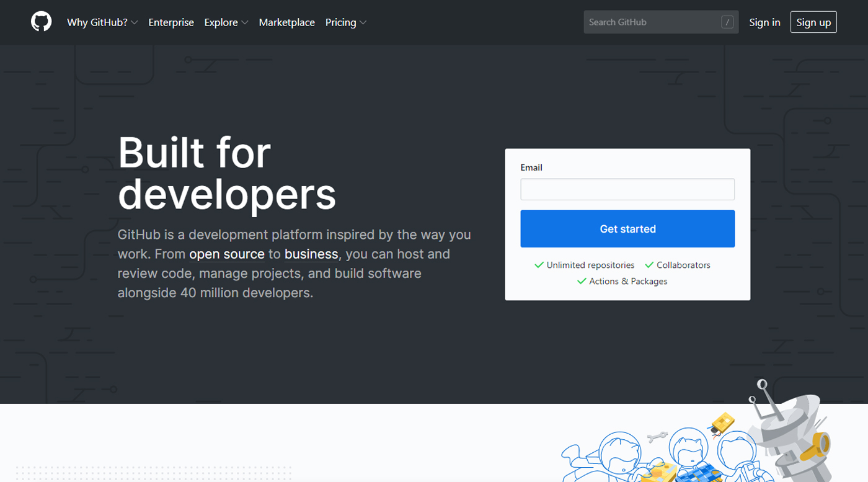Click into the Email input field
Screen dimensions: 868x482
(627, 189)
